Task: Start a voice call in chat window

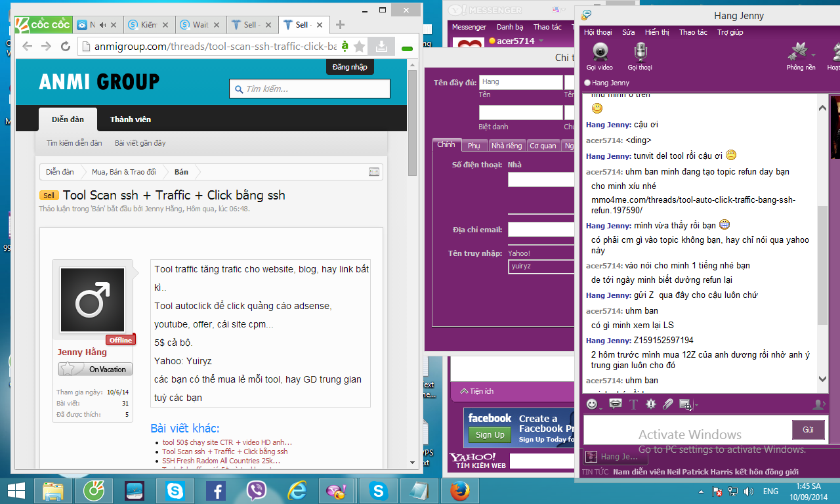Action: coord(640,56)
